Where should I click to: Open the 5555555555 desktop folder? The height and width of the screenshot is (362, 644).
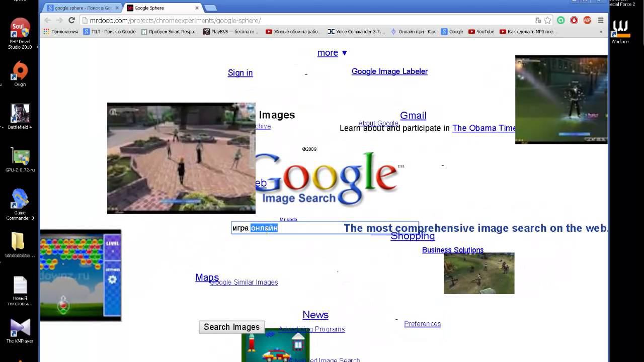(20, 245)
